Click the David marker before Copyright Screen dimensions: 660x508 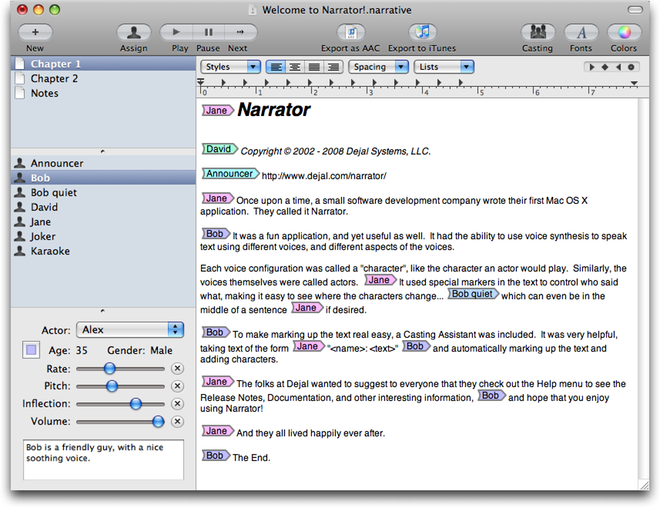[x=220, y=149]
